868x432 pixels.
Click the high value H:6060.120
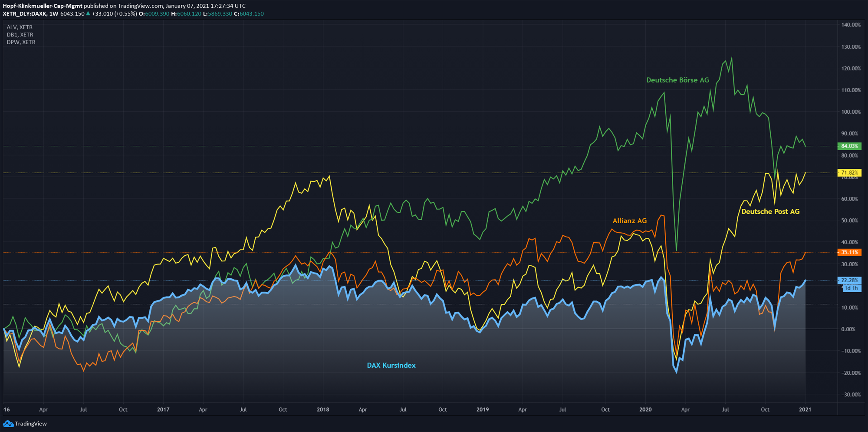point(186,14)
